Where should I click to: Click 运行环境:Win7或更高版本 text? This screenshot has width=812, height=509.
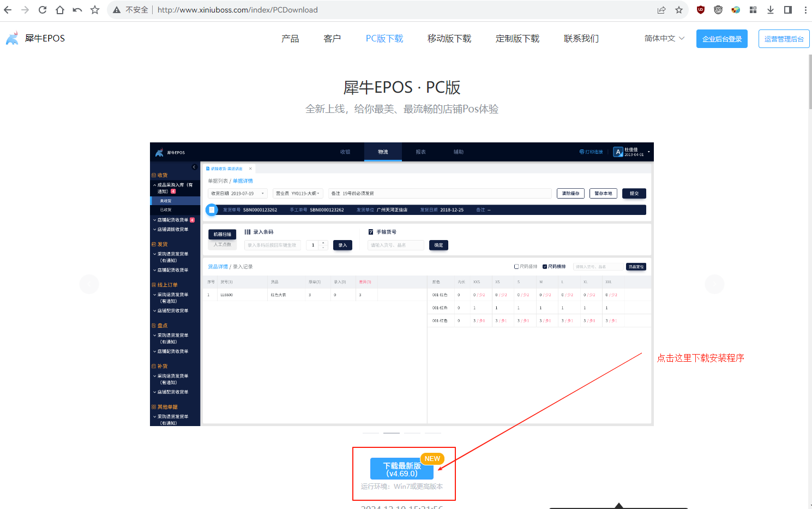(402, 487)
